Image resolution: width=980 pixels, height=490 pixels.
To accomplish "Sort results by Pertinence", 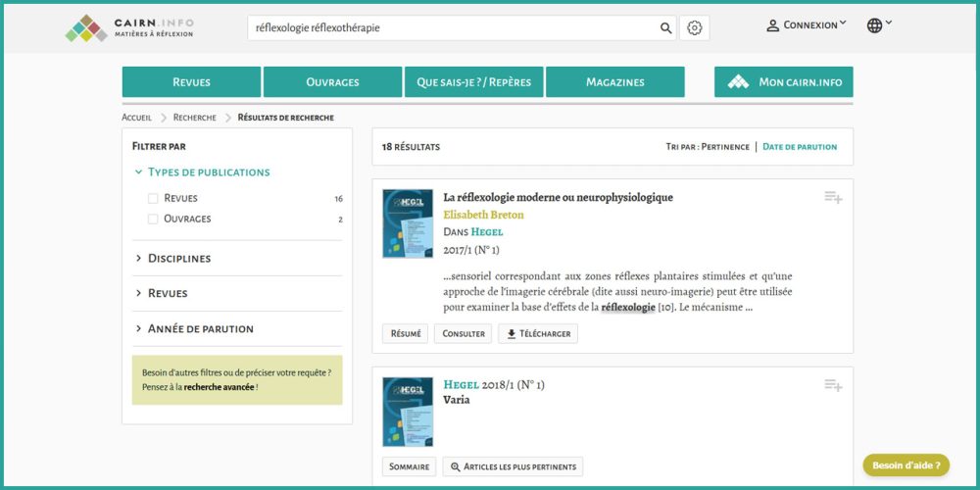I will (x=725, y=147).
